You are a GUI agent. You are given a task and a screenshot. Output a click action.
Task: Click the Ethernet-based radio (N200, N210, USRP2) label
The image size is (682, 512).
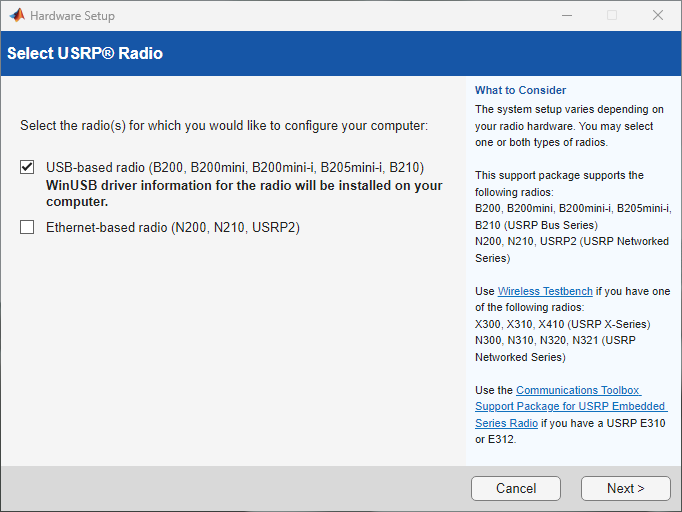(173, 228)
